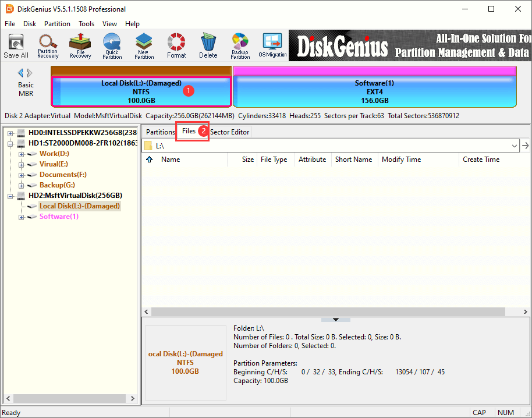The width and height of the screenshot is (532, 418).
Task: Collapse the HD1 ST2000DM008 disk node
Action: point(10,144)
